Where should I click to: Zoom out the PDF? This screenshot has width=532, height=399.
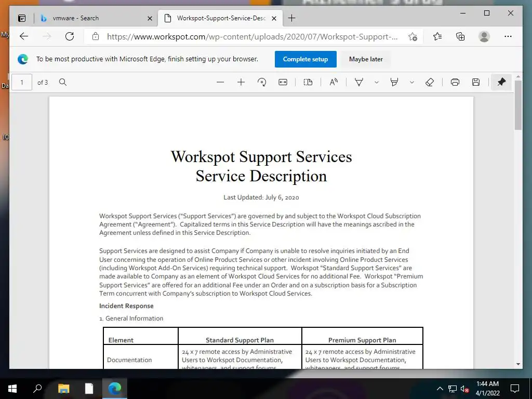point(220,82)
